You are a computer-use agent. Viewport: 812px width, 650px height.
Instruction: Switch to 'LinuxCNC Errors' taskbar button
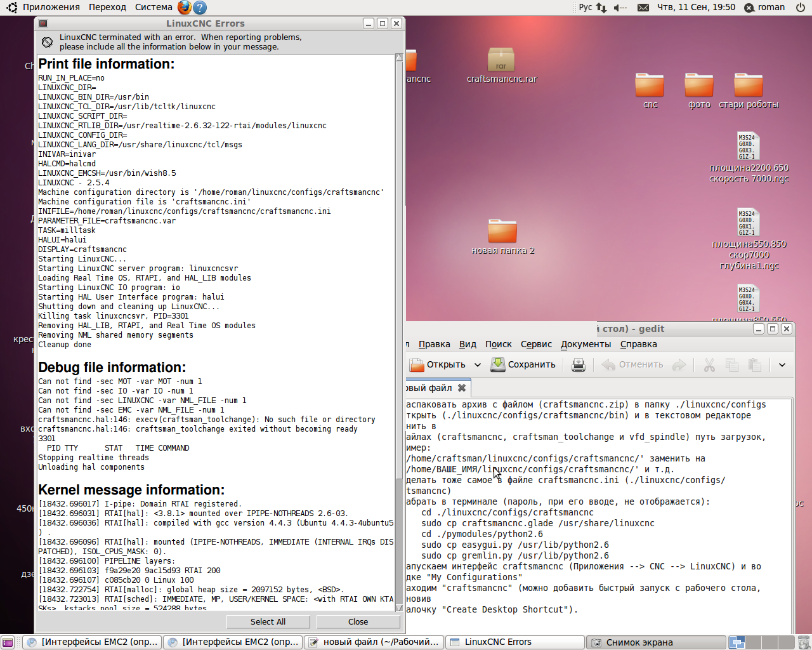(x=515, y=642)
